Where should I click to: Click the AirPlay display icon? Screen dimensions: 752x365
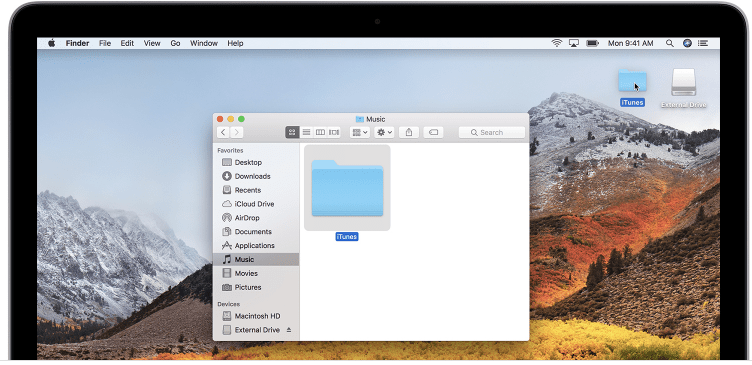point(574,43)
